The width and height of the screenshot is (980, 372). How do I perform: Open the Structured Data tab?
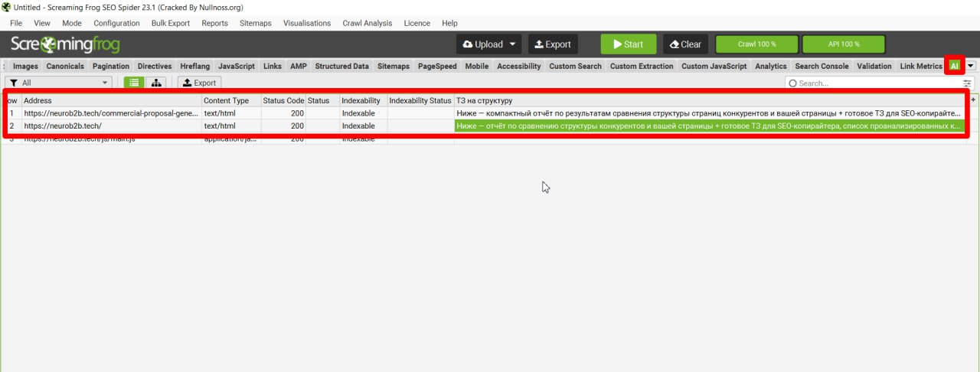(341, 67)
